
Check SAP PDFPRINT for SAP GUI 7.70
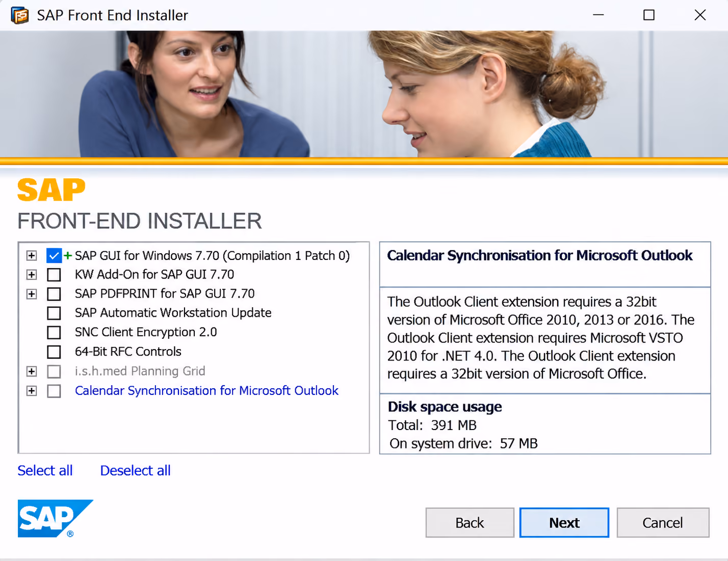click(x=54, y=294)
